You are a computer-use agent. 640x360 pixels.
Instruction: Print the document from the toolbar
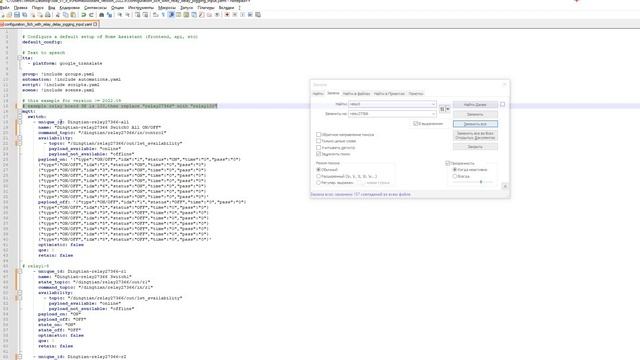[x=48, y=15]
